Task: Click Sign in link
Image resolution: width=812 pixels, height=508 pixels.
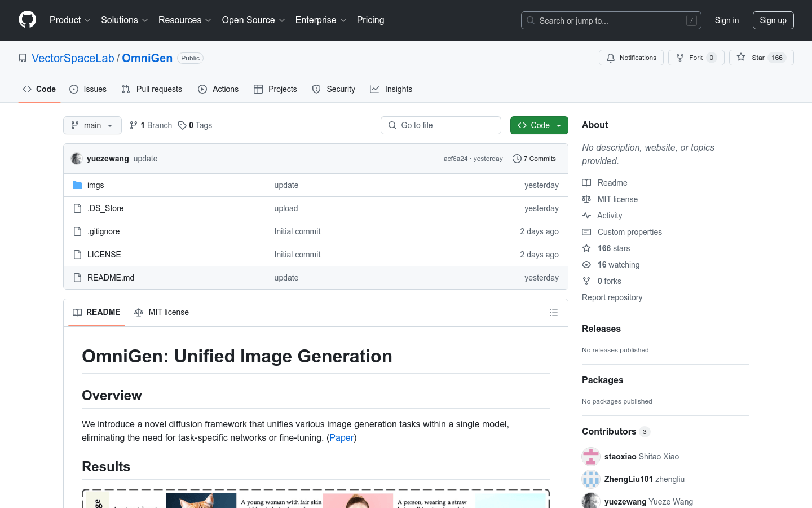Action: click(727, 20)
